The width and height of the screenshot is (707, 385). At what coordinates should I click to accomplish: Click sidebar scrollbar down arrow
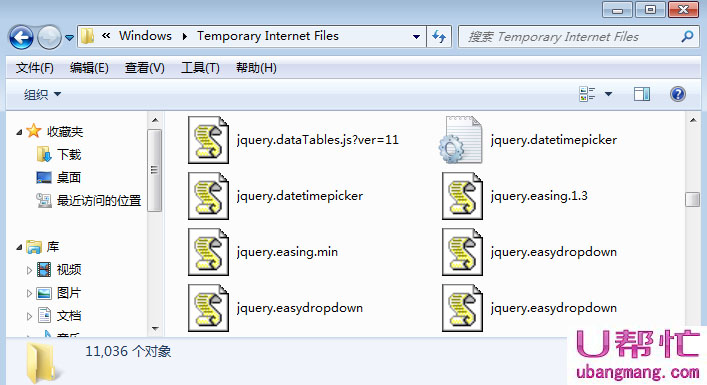(155, 329)
